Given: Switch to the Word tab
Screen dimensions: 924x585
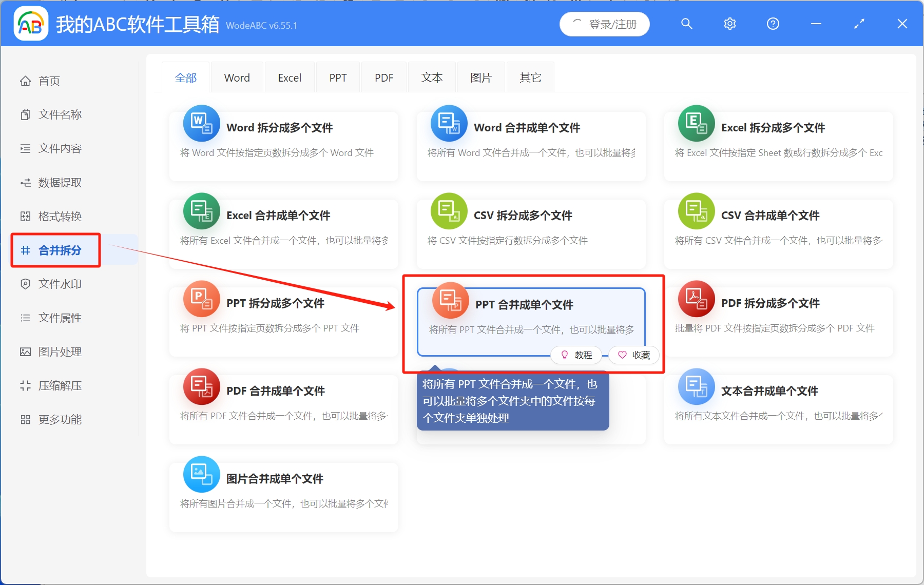Looking at the screenshot, I should (236, 77).
